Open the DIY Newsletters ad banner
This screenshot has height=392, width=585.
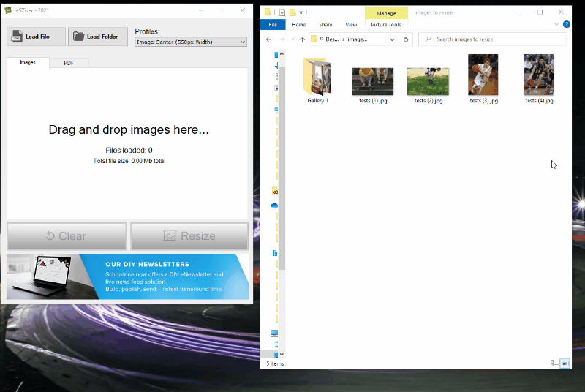[128, 276]
